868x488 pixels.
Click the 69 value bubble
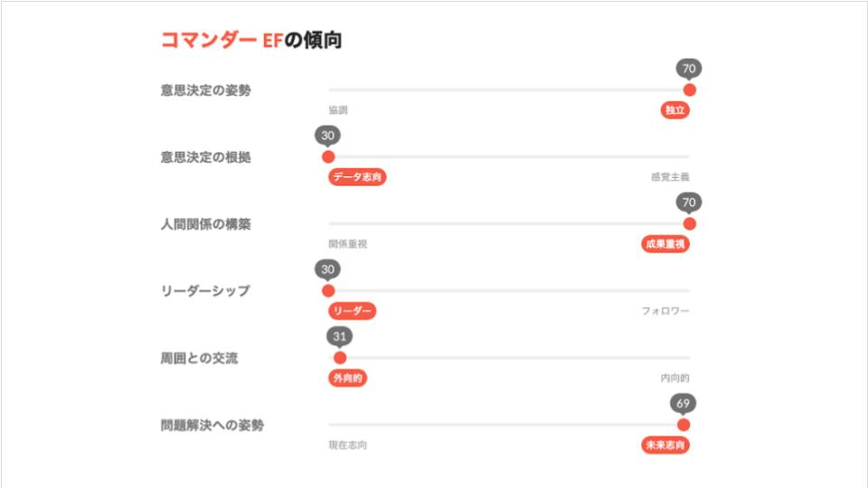click(x=684, y=403)
